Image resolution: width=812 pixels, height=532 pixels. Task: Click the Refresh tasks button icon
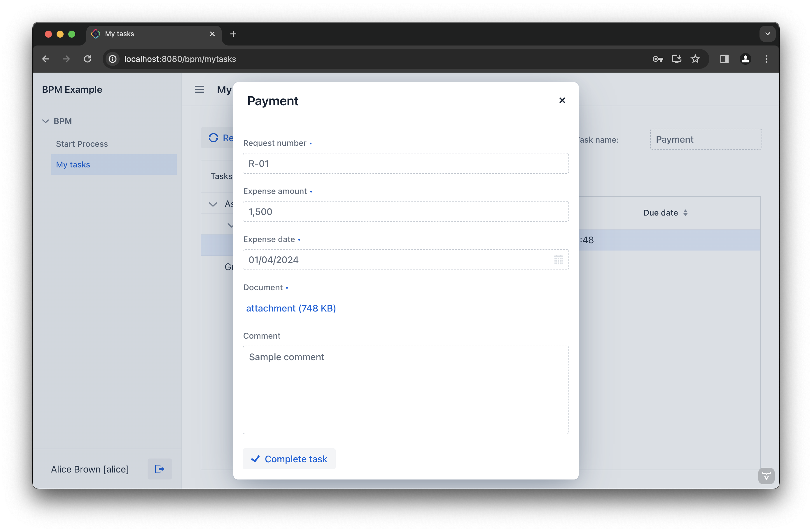(213, 138)
